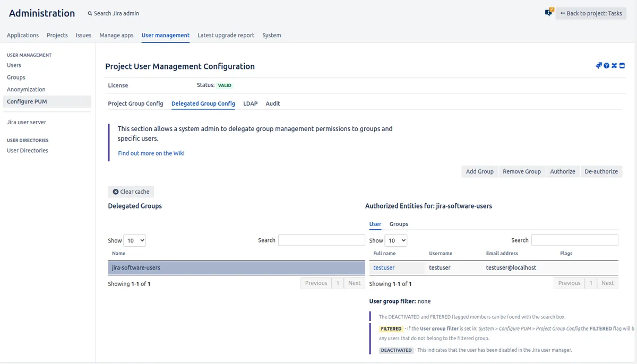The image size is (637, 364).
Task: Open the Applications admin tab
Action: click(23, 35)
